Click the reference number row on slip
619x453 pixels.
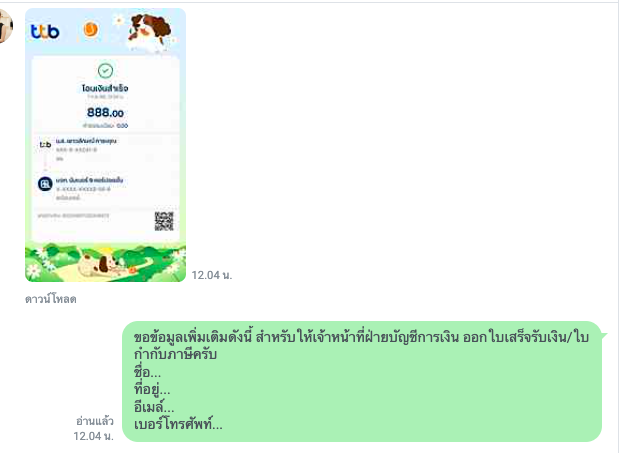tap(73, 215)
